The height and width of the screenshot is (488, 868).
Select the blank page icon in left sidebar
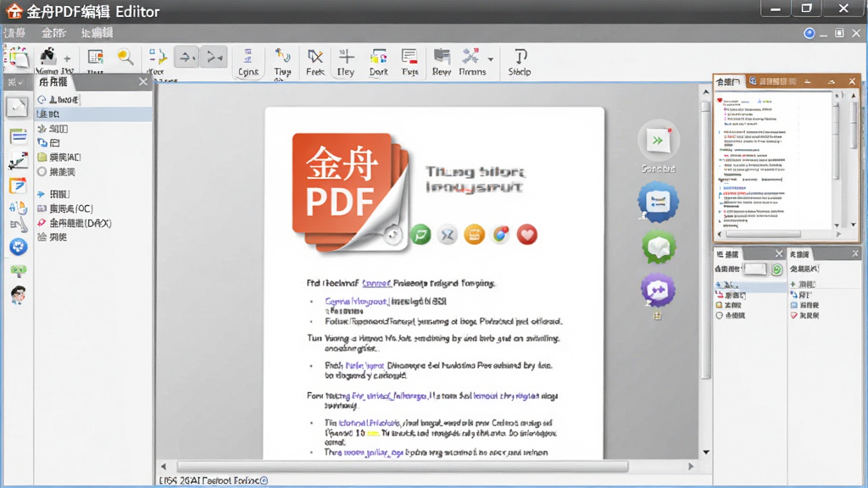tap(17, 106)
